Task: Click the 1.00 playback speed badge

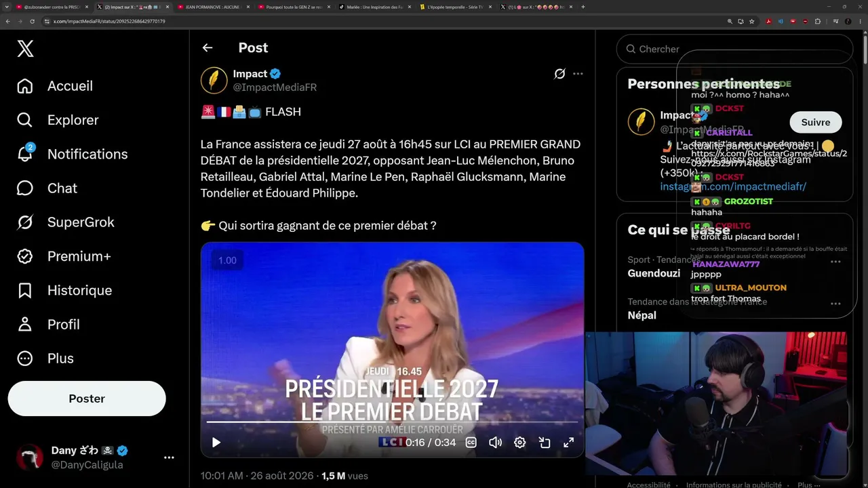Action: pos(227,260)
